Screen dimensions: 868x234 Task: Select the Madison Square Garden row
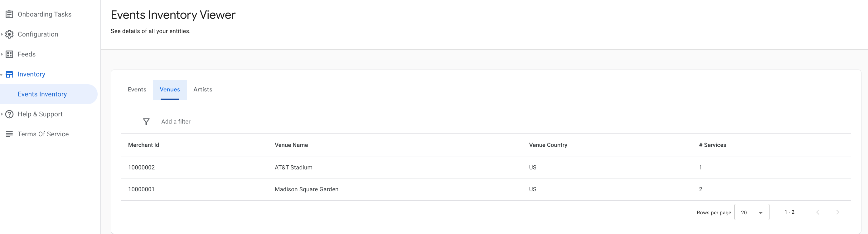pos(307,189)
